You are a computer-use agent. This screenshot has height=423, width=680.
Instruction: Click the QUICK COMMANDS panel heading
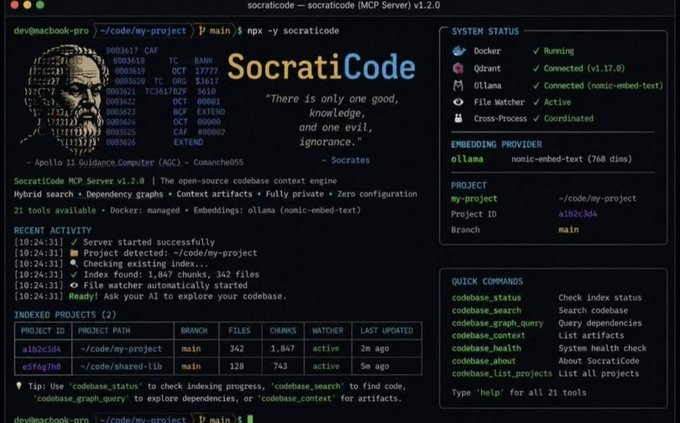[487, 282]
